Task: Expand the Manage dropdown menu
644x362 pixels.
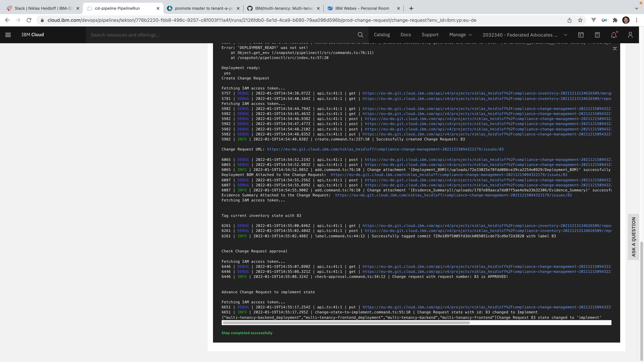Action: pyautogui.click(x=460, y=35)
